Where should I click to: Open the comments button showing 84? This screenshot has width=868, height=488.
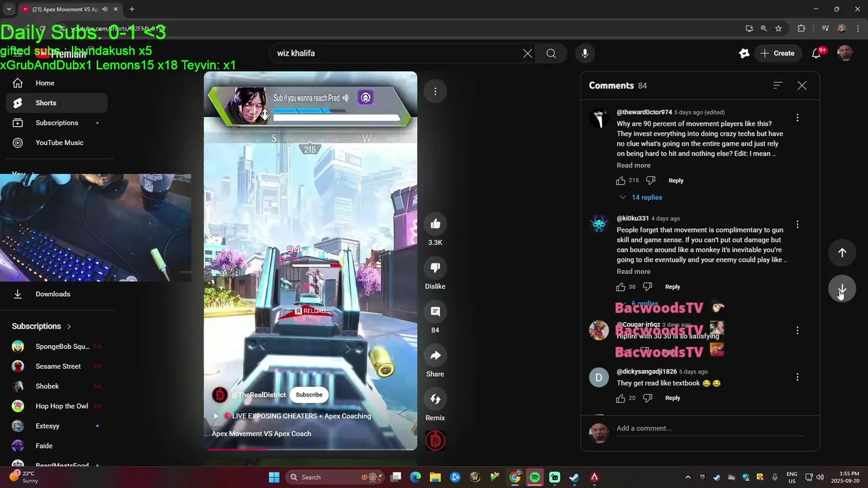pyautogui.click(x=435, y=311)
